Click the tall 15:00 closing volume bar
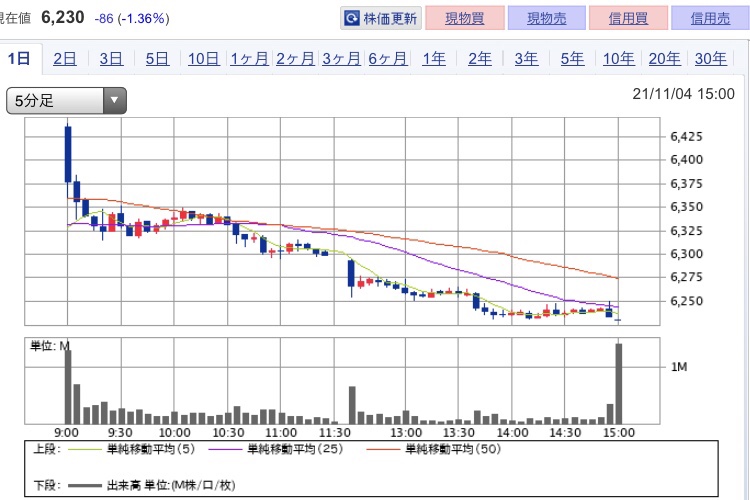The image size is (750, 500). [x=620, y=383]
